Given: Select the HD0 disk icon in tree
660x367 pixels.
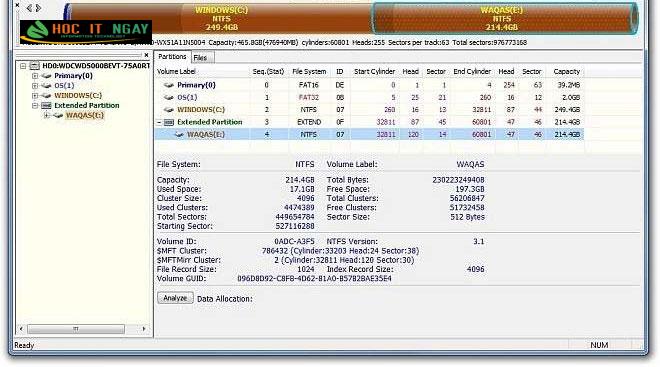Looking at the screenshot, I should [35, 66].
